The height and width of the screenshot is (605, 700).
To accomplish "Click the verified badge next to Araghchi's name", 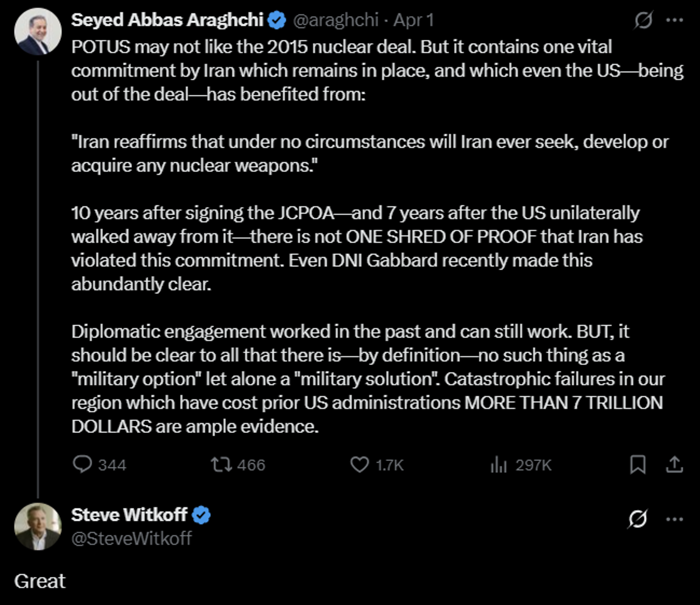I will click(276, 20).
